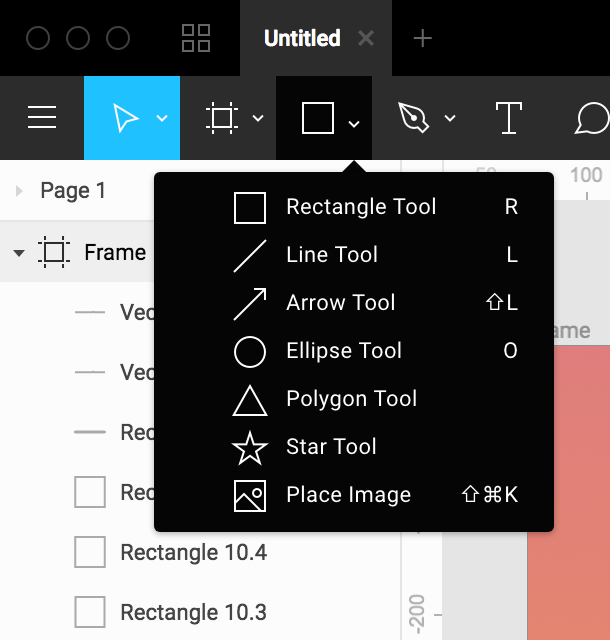
Task: Expand the Page 1 pages list
Action: [x=19, y=190]
